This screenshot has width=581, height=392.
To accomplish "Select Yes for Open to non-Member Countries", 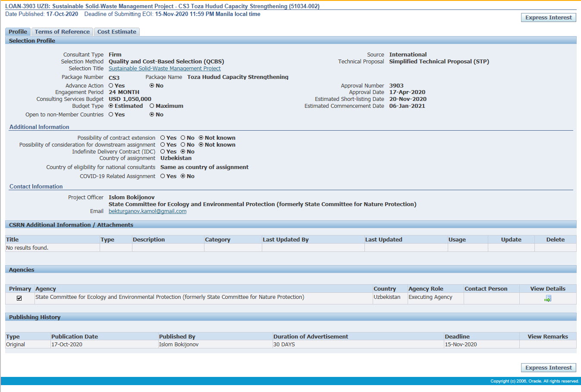I will tap(111, 115).
